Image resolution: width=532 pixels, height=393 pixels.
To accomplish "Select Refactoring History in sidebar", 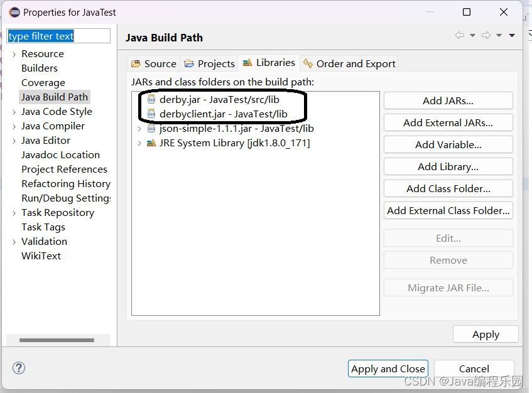I will (66, 184).
